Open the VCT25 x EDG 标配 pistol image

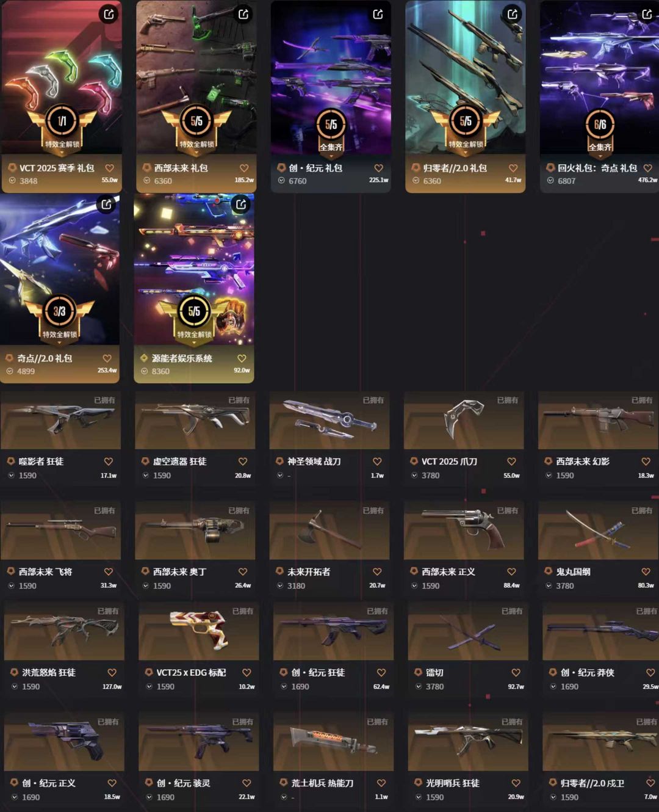coord(199,631)
